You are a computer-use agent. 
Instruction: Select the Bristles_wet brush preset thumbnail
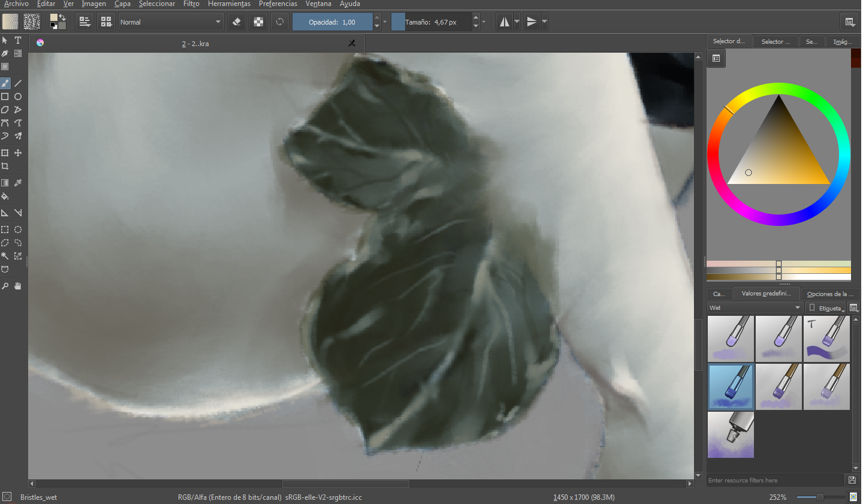pyautogui.click(x=731, y=387)
